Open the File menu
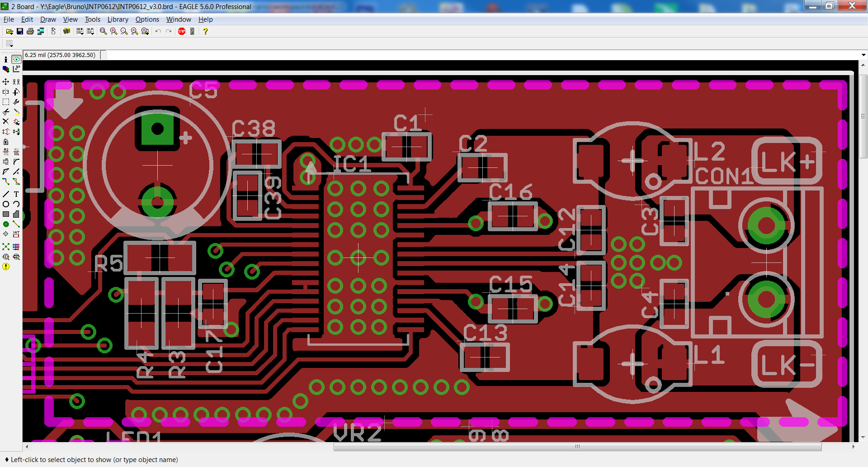 click(9, 19)
